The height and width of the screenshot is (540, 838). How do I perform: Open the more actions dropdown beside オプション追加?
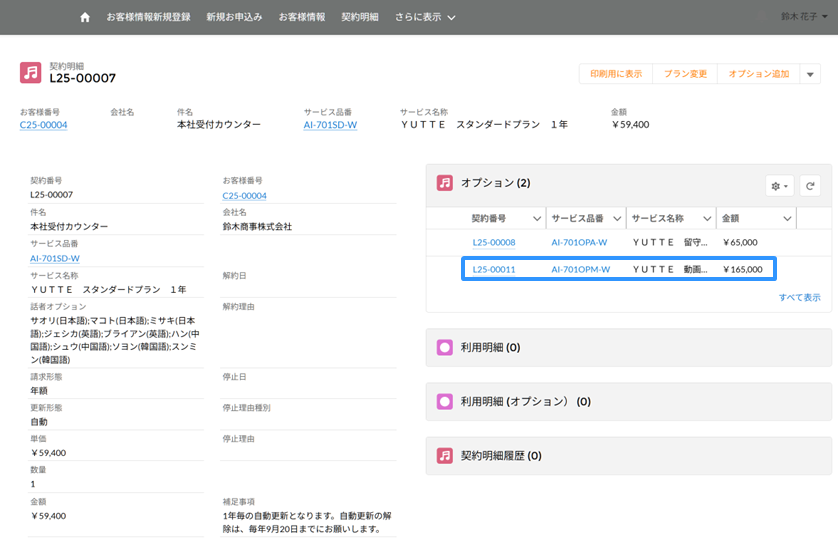click(811, 74)
